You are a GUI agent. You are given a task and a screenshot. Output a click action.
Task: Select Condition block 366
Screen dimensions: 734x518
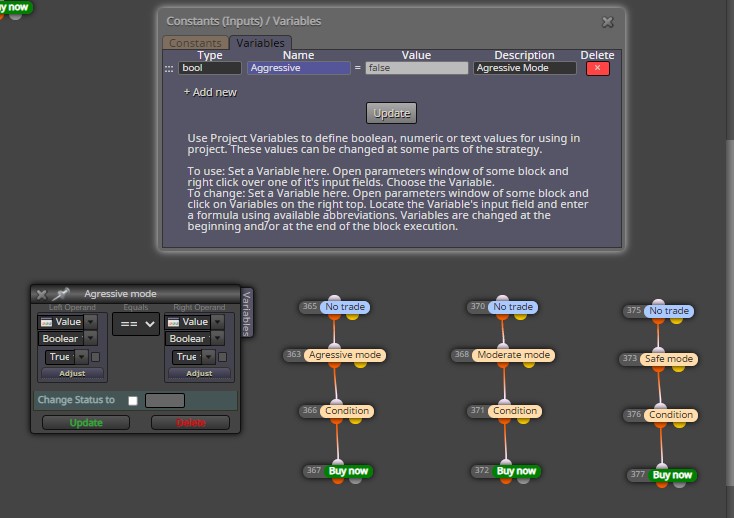click(347, 411)
